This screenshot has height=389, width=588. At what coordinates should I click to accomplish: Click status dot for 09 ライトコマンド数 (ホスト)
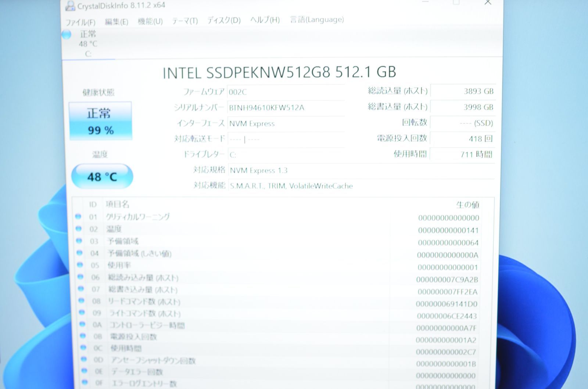click(82, 313)
